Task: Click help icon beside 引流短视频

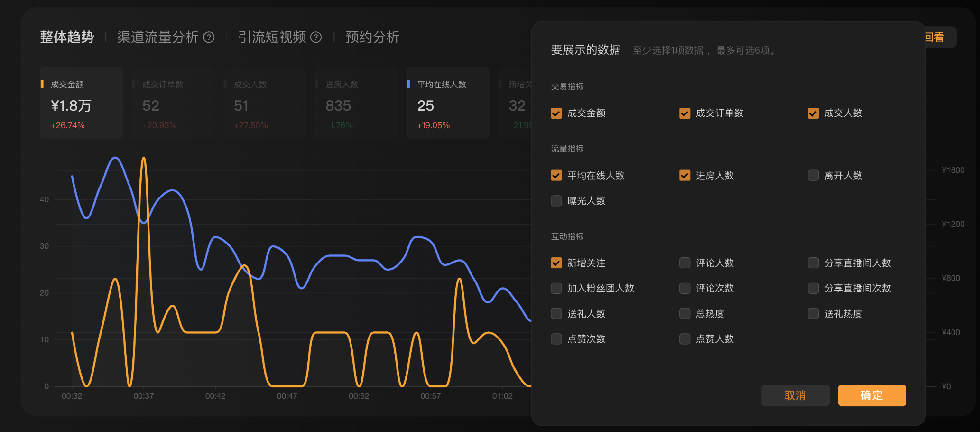Action: 316,37
